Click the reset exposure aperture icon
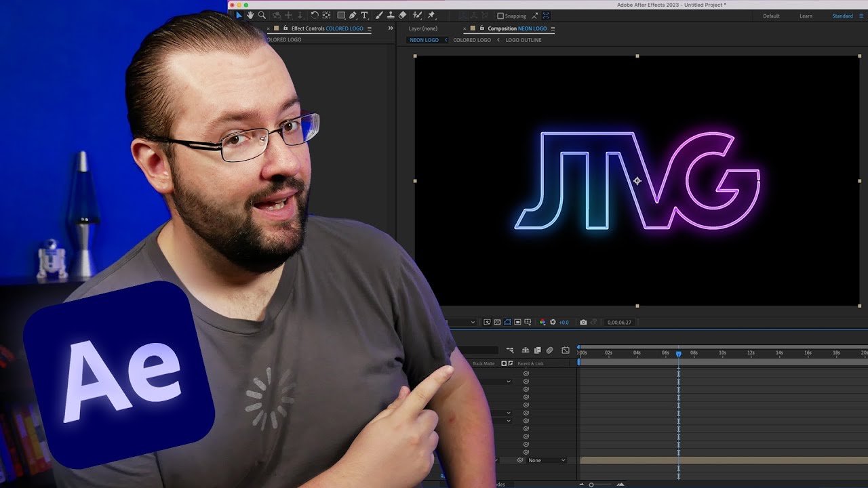 pos(553,322)
